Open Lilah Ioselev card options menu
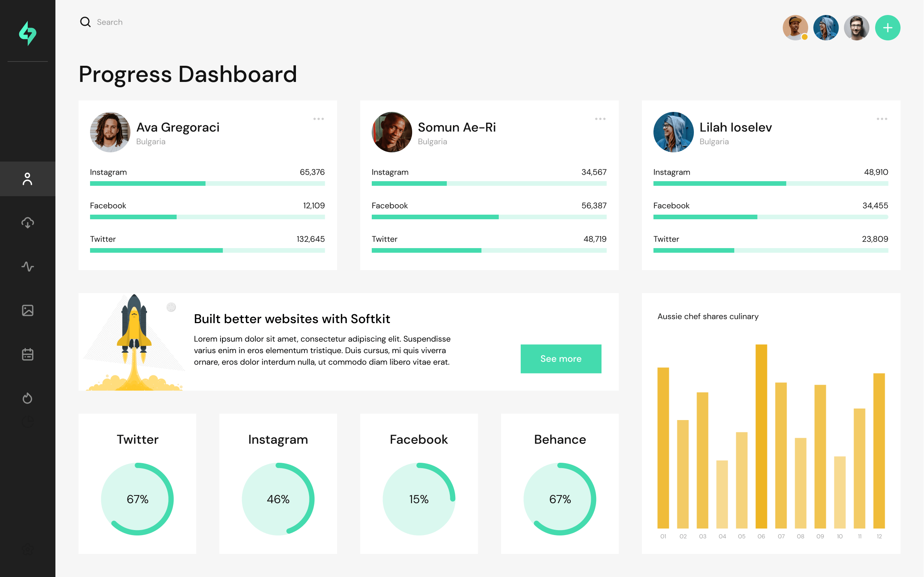Viewport: 924px width, 577px height. click(882, 119)
